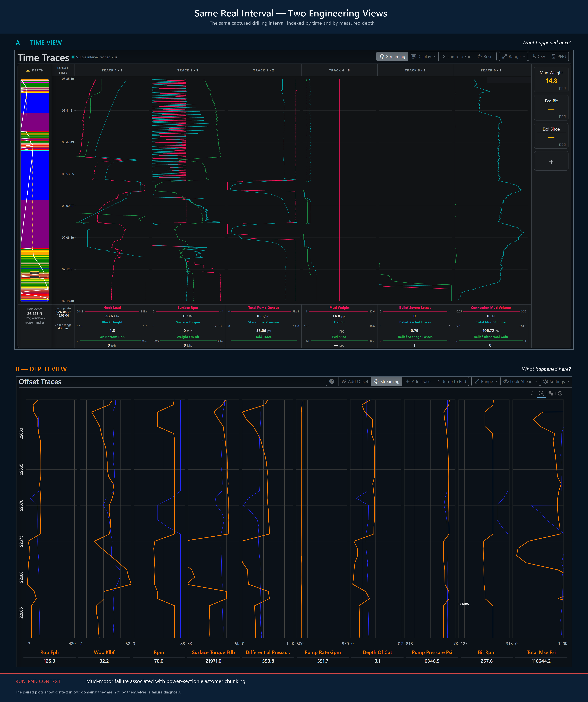Export Time Traces as PNG
The image size is (588, 702).
[558, 57]
